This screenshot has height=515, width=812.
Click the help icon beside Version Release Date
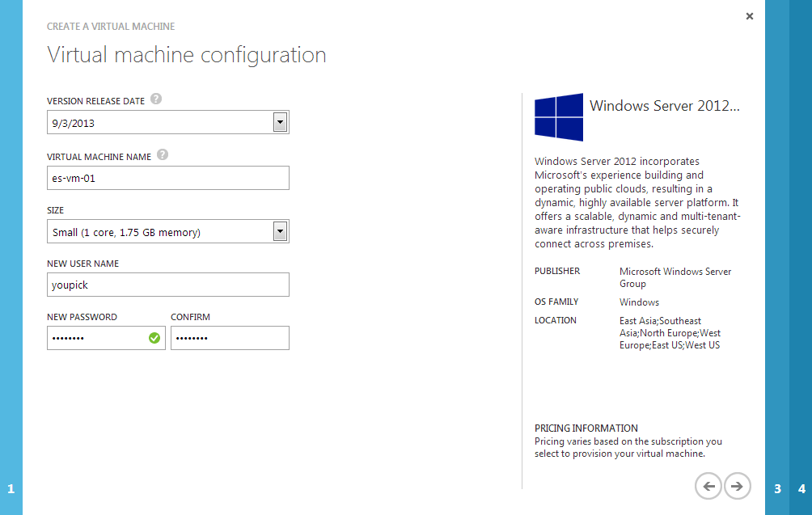coord(156,99)
